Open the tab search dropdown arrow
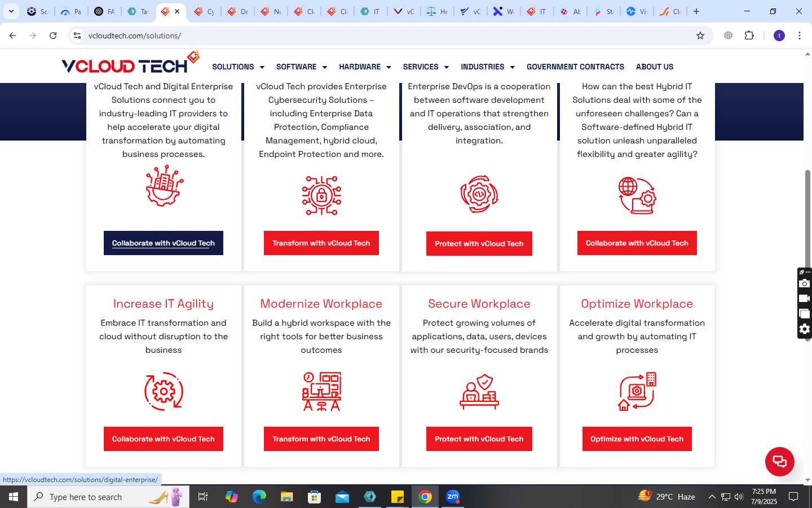Screen dimensions: 812x508 (11, 11)
